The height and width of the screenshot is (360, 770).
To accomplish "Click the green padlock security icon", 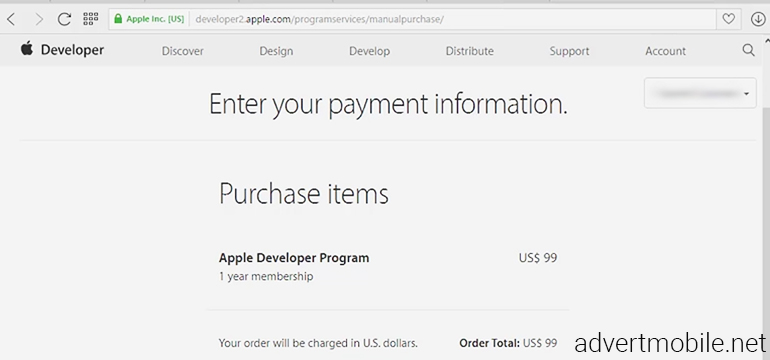I will (x=118, y=19).
